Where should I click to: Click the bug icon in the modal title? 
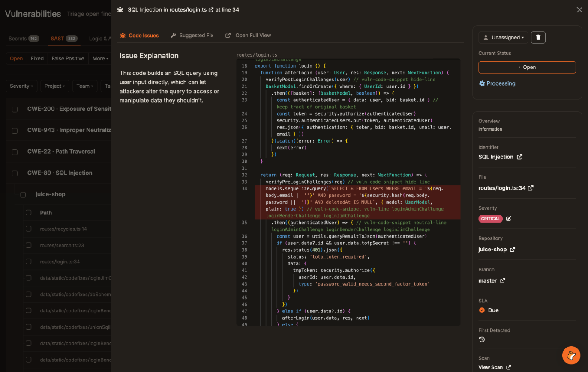pyautogui.click(x=120, y=9)
